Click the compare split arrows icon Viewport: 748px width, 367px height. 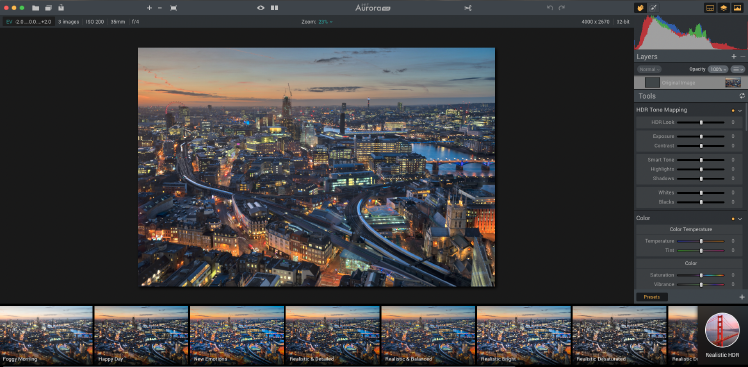[x=468, y=8]
